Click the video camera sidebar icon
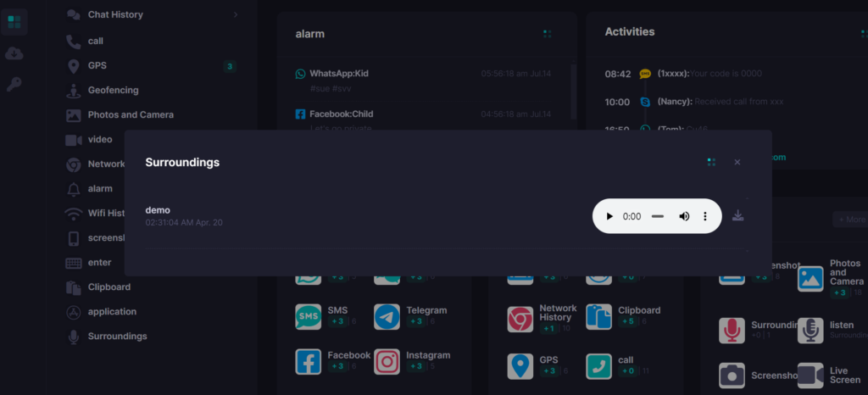868x395 pixels. (73, 140)
